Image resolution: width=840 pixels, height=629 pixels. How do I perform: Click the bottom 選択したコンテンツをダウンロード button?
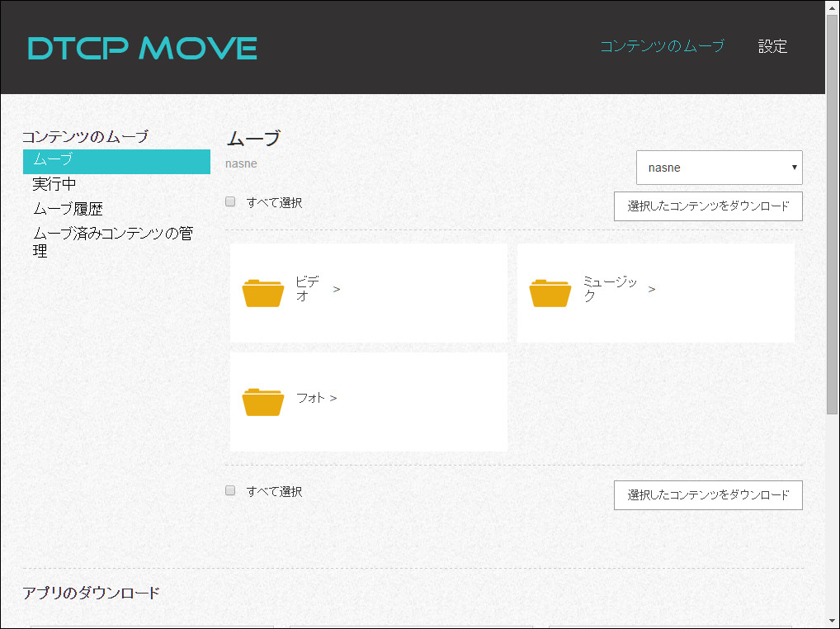(x=708, y=495)
